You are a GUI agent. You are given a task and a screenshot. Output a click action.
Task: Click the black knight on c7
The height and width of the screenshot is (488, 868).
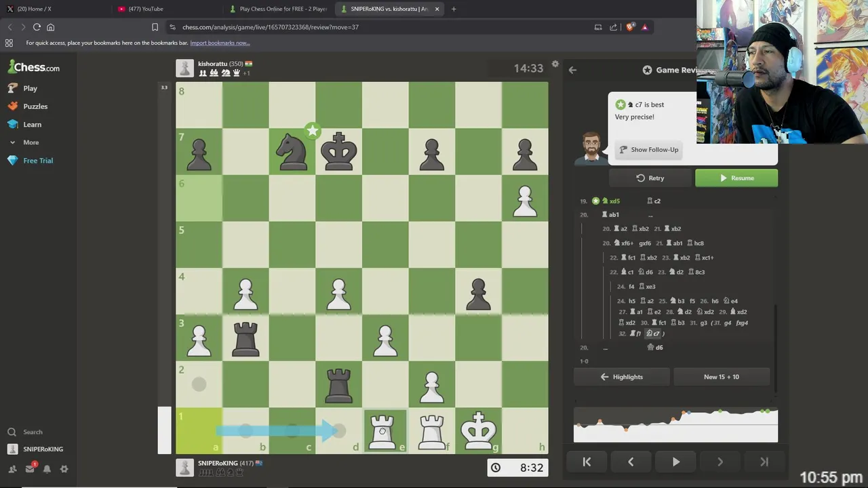point(292,151)
